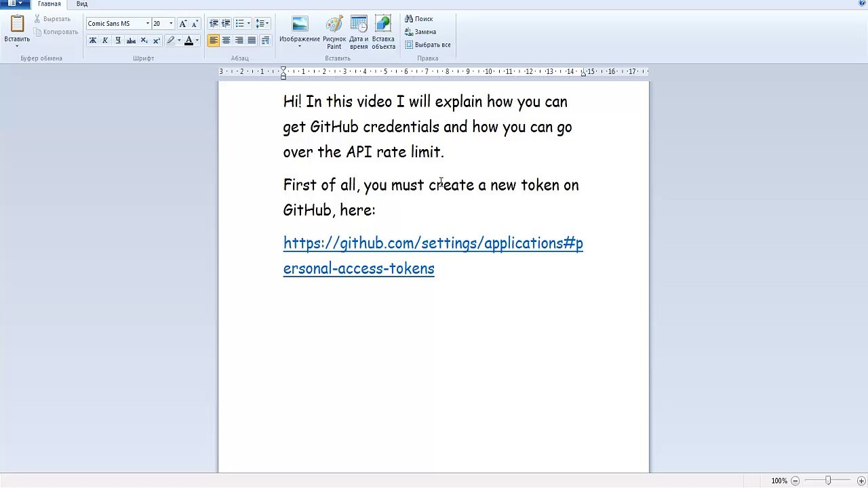Screen dimensions: 868x488
Task: Apply the text highlight color
Action: [171, 41]
